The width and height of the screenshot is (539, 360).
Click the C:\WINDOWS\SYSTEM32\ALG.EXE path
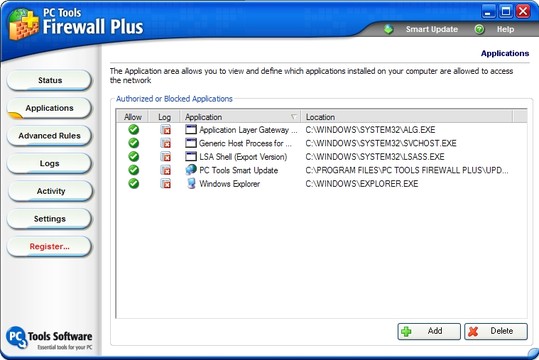(x=370, y=130)
